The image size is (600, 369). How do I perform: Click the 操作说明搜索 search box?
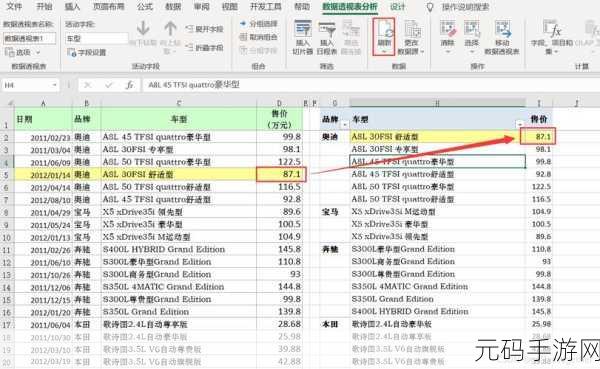465,7
